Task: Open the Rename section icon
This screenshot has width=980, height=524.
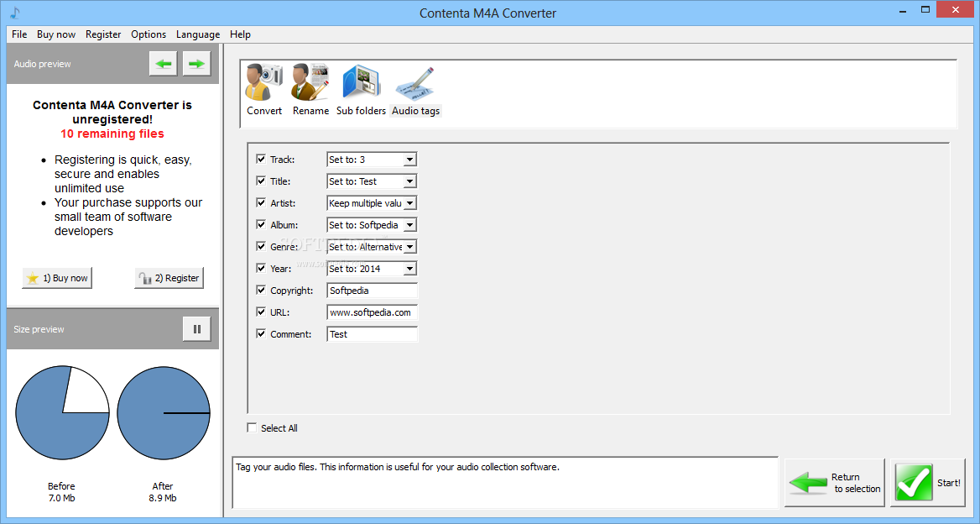Action: (x=310, y=90)
